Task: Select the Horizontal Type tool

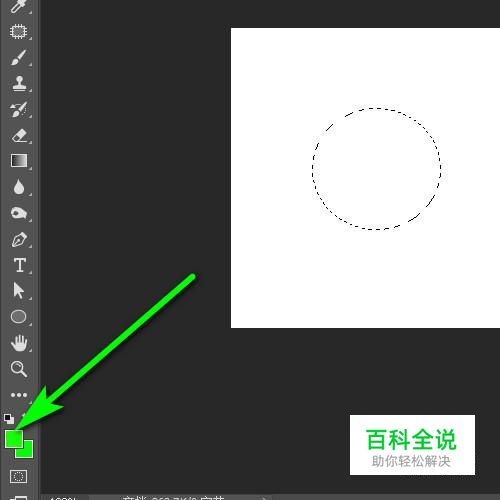Action: tap(20, 265)
